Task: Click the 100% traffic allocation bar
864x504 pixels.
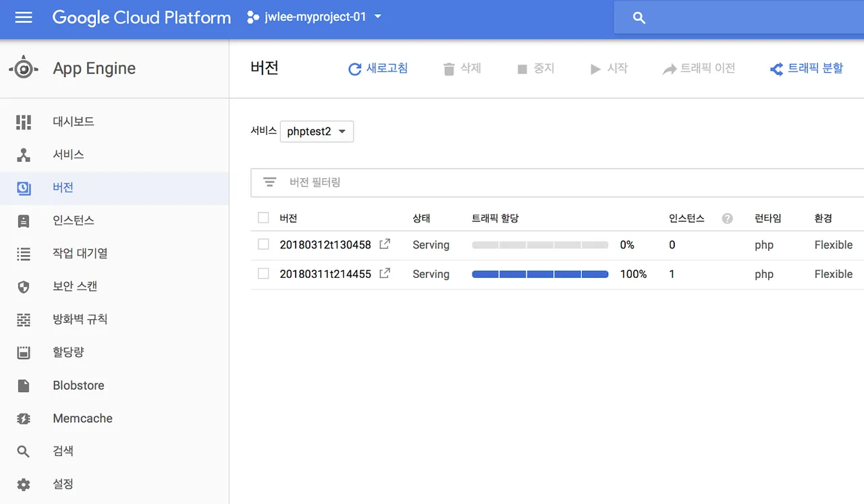Action: (540, 274)
